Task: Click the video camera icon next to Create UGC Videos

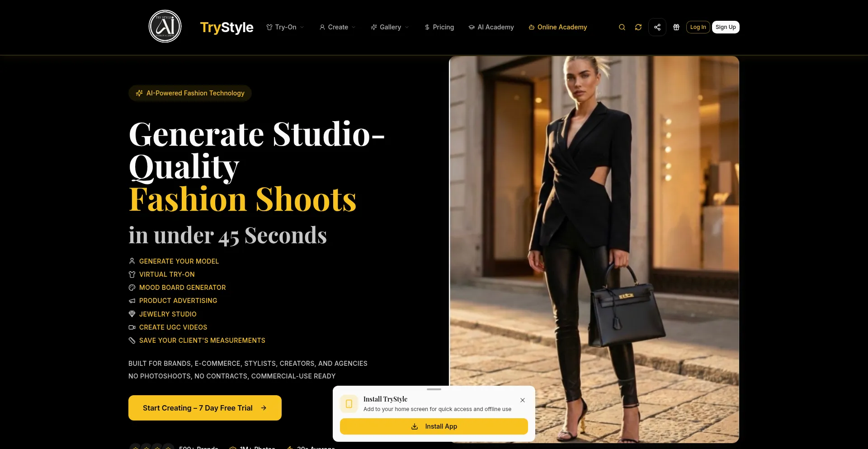Action: pyautogui.click(x=132, y=327)
